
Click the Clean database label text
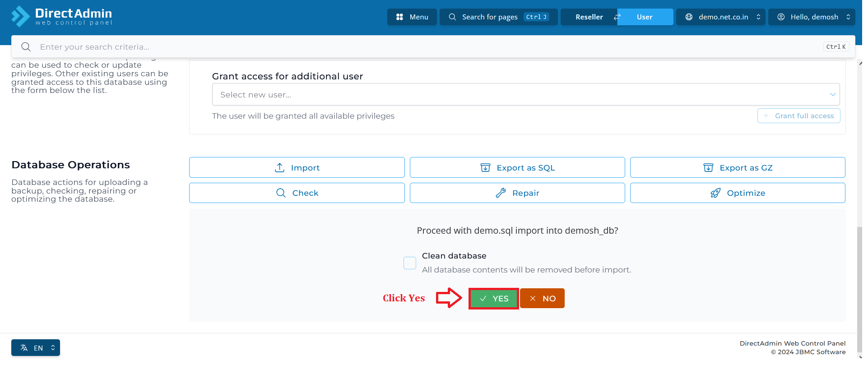click(454, 255)
